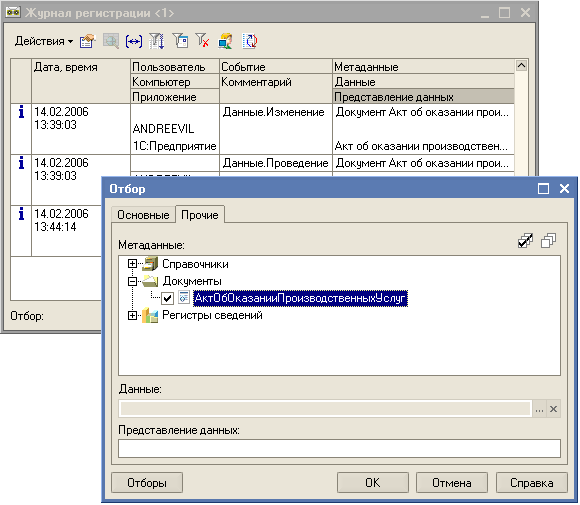Click the Документы folder icon

(x=150, y=281)
